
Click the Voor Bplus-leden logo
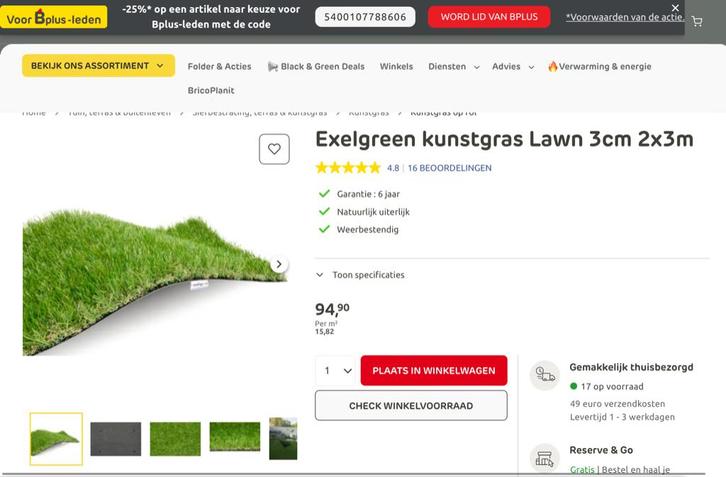(55, 17)
